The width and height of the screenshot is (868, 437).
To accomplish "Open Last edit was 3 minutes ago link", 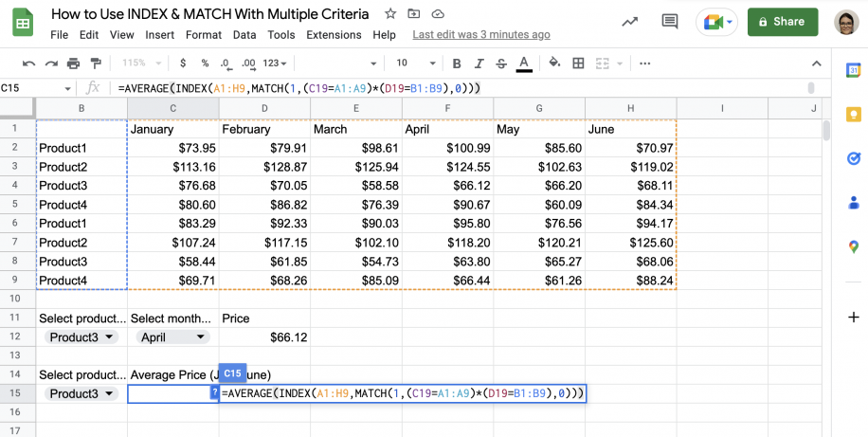I will click(481, 35).
